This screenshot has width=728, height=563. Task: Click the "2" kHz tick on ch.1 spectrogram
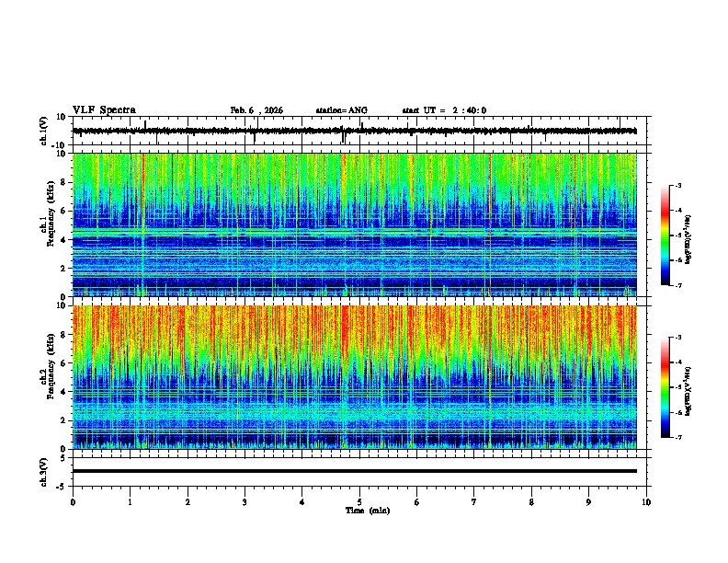tap(63, 269)
